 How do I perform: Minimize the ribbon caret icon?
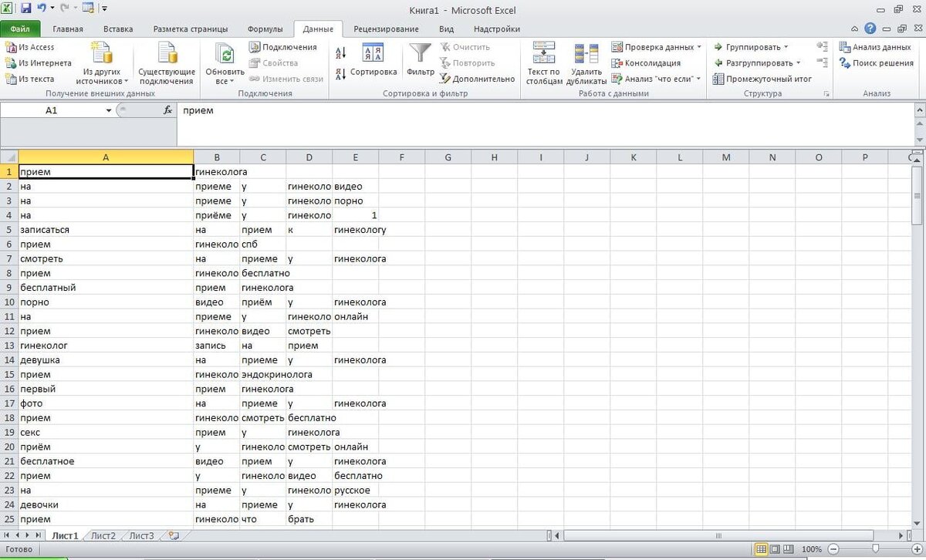[855, 29]
